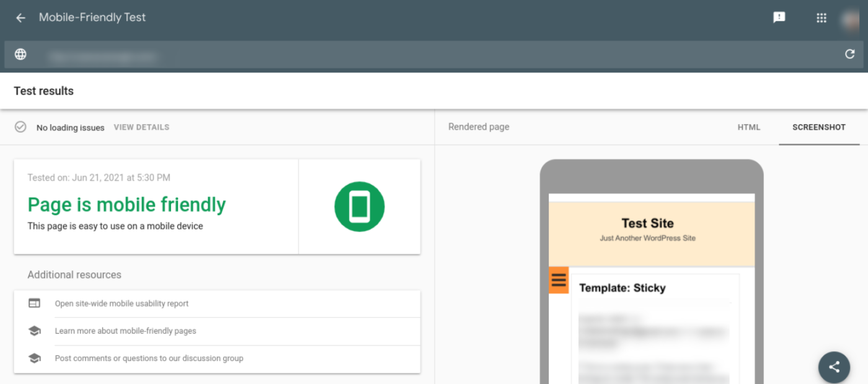868x384 pixels.
Task: Click the Mobile-Friendly Test title
Action: tap(92, 17)
